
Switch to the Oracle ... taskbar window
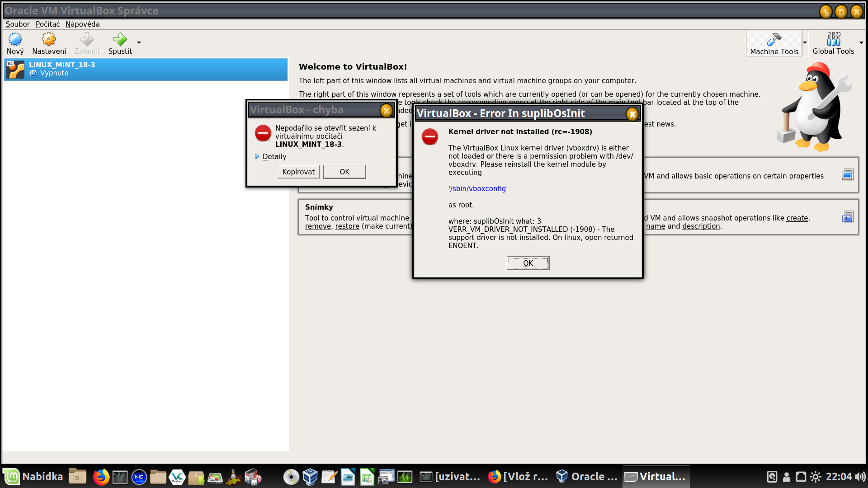coord(587,477)
